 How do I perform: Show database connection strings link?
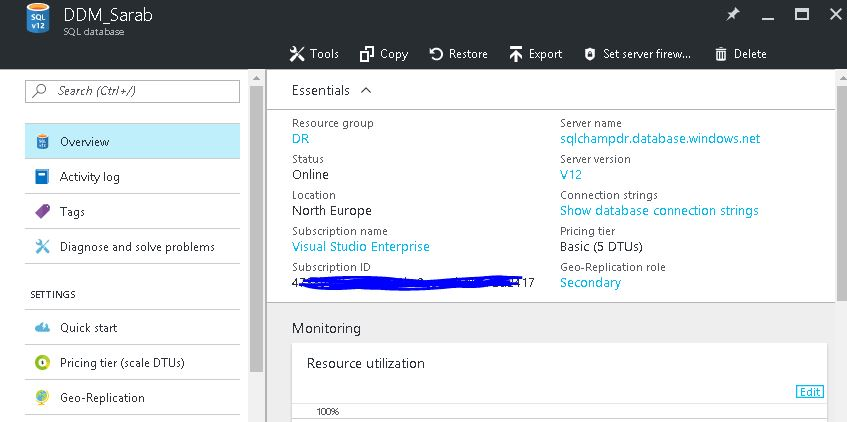[x=659, y=211]
